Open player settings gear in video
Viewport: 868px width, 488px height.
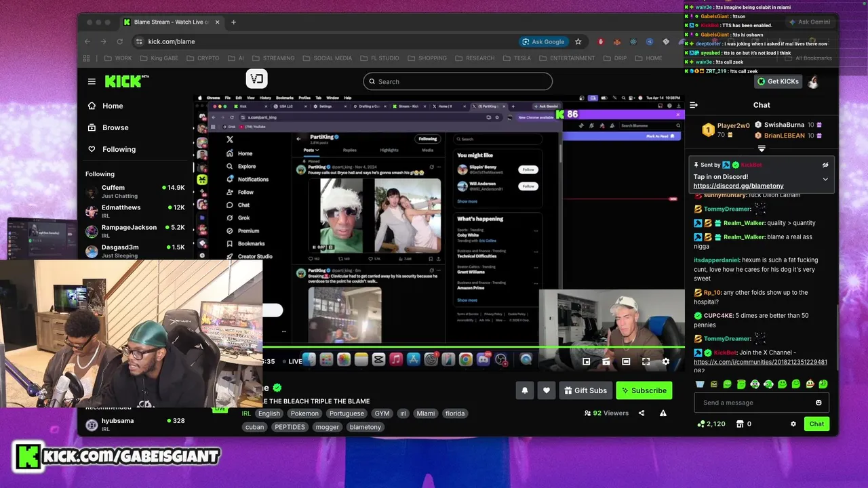click(666, 362)
